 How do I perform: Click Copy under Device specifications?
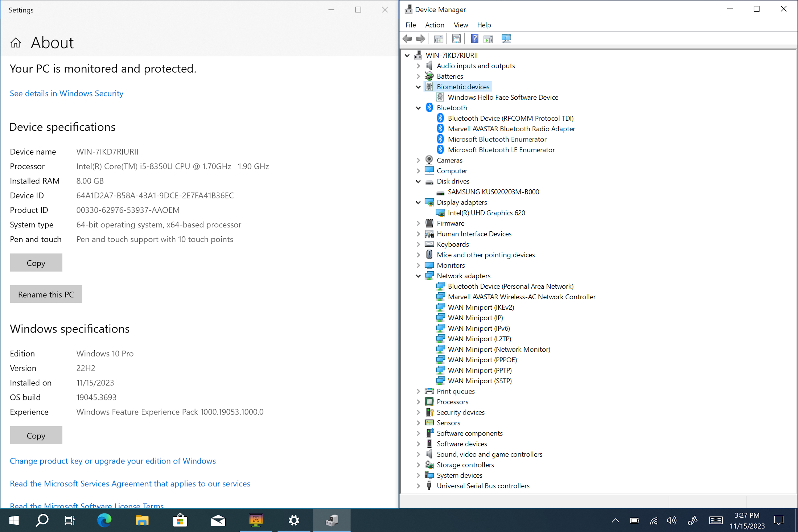[x=36, y=263]
